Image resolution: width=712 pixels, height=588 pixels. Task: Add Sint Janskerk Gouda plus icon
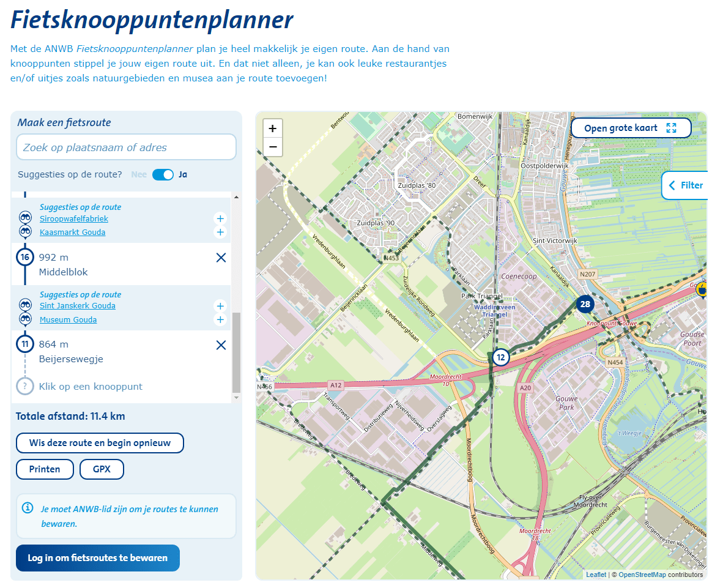tap(220, 306)
